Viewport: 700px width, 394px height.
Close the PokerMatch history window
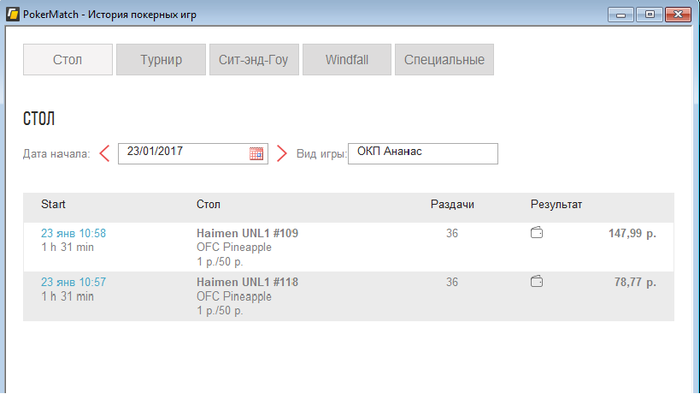tap(678, 14)
